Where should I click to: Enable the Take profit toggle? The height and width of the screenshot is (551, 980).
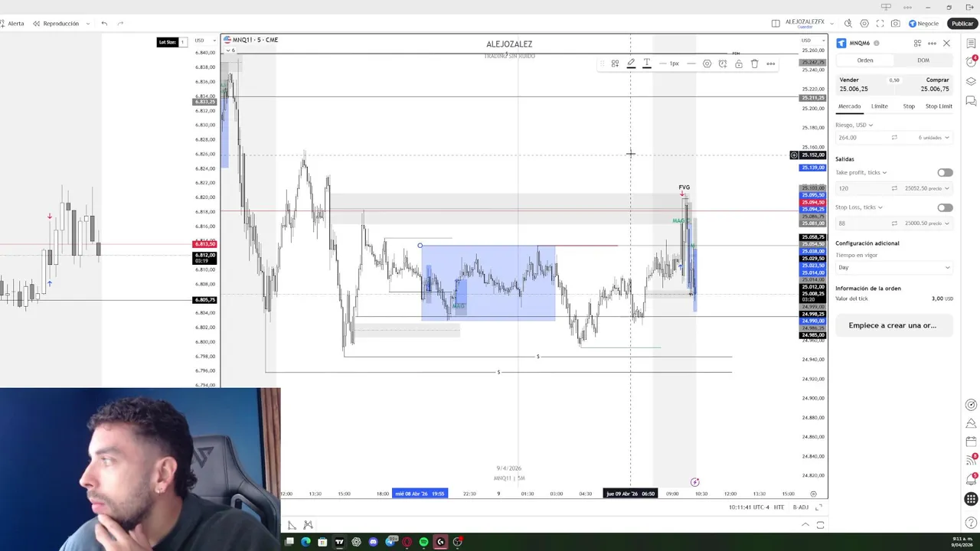945,173
